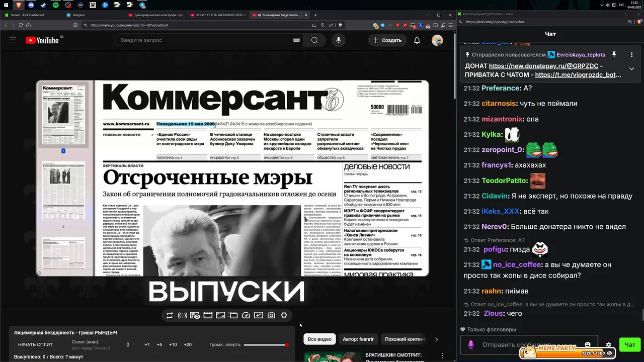Viewport: 644px width, 362px height.
Task: Open a new browser tab
Action: coord(315,15)
